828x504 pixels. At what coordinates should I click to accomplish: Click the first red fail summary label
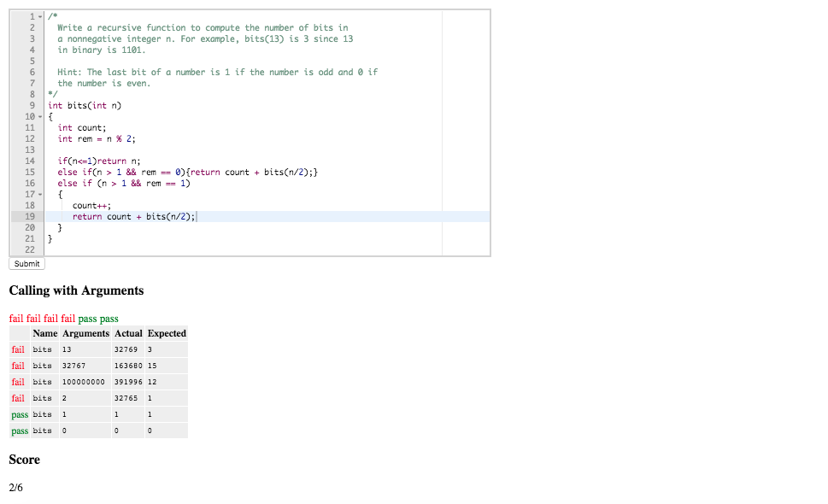coord(15,318)
